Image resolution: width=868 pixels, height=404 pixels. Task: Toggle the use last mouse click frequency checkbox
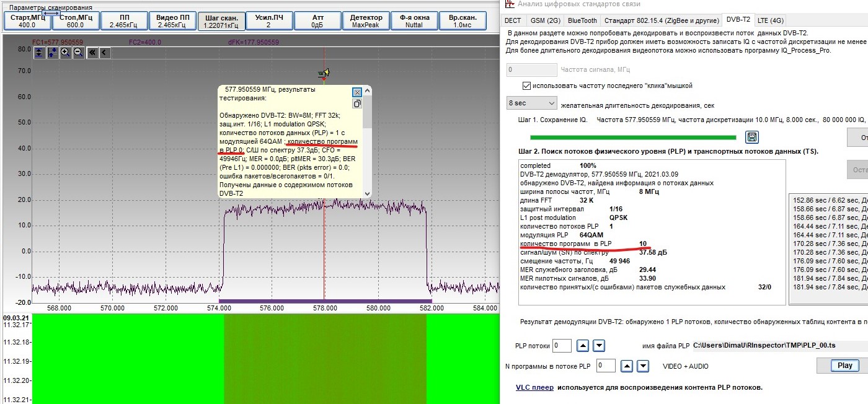[x=527, y=86]
